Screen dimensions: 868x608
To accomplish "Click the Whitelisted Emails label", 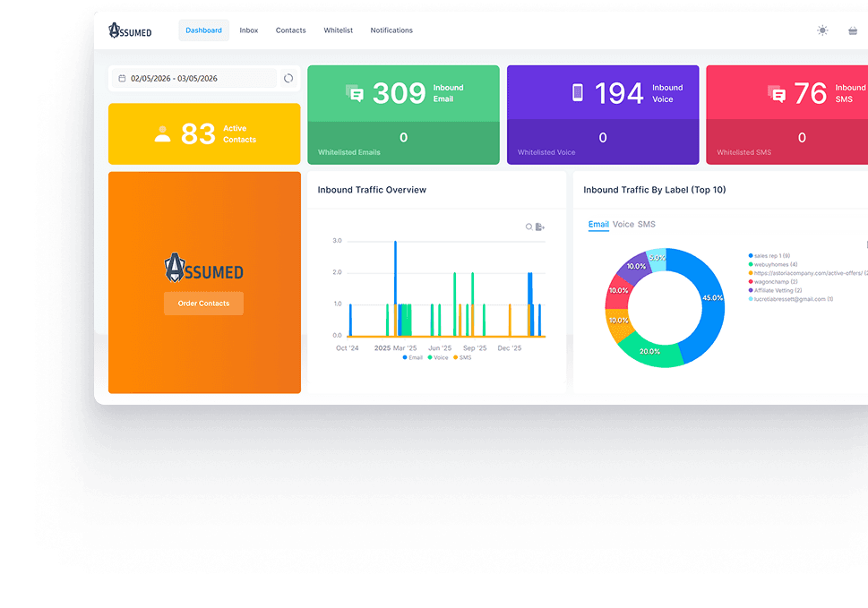I will pos(348,152).
